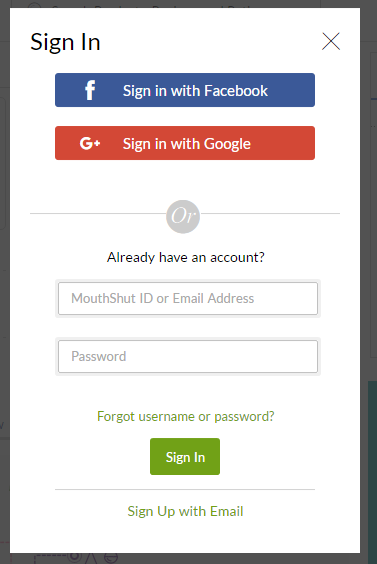Viewport: 377px width, 564px height.
Task: Submit with the green Sign In button
Action: pyautogui.click(x=185, y=456)
